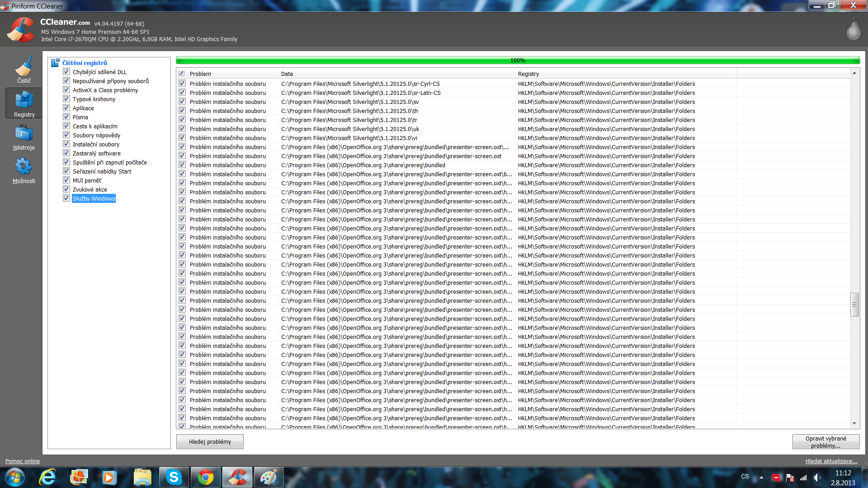Open the volume speaker tray icon
This screenshot has height=488, width=868.
tap(817, 477)
